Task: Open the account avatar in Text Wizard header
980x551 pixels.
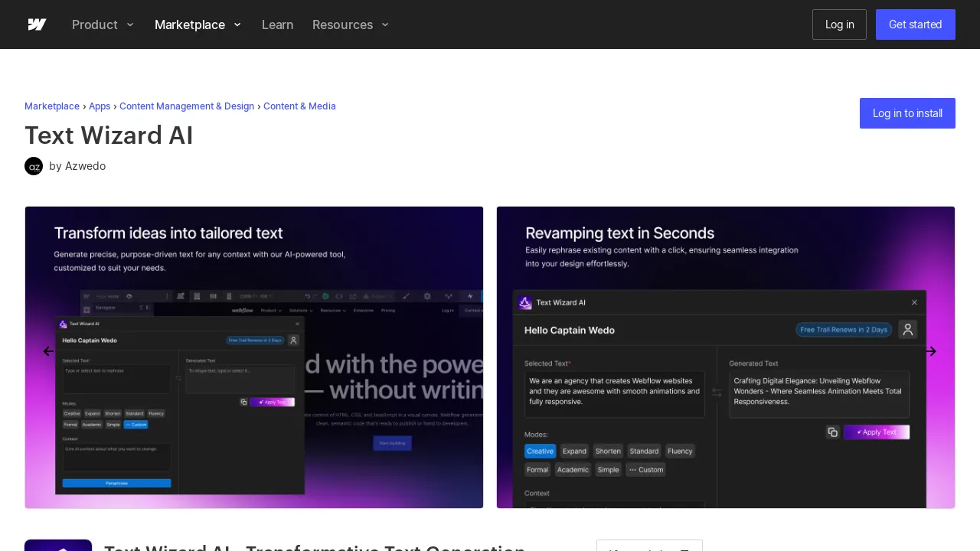Action: click(x=908, y=330)
